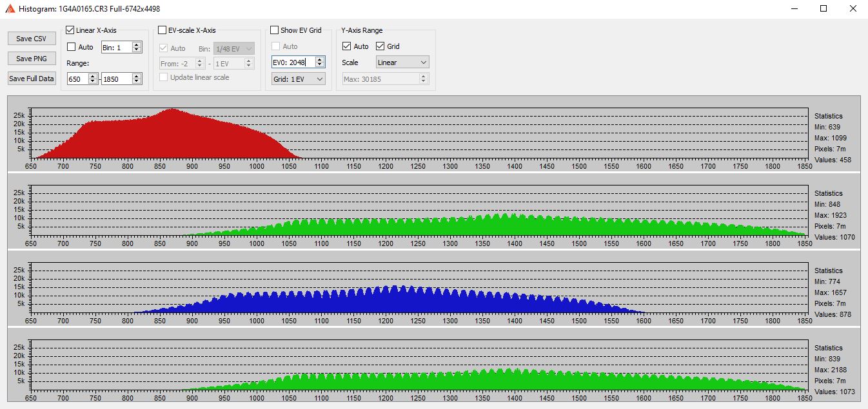Image resolution: width=868 pixels, height=409 pixels.
Task: Enable Auto under Linear X-Axis
Action: 72,47
